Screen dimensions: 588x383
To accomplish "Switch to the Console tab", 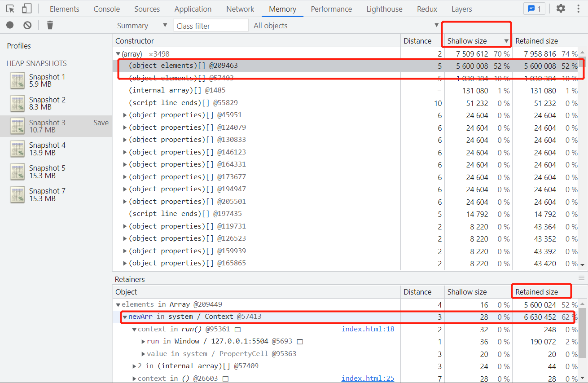I will (106, 9).
